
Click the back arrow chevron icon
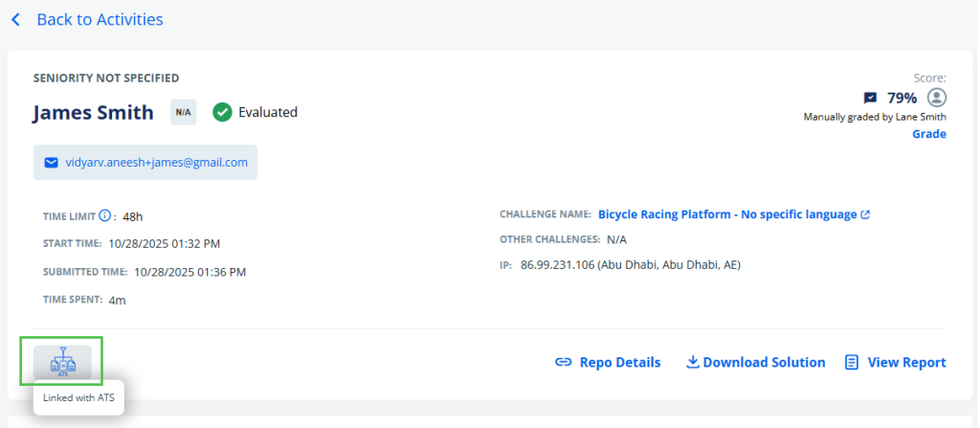tap(15, 19)
